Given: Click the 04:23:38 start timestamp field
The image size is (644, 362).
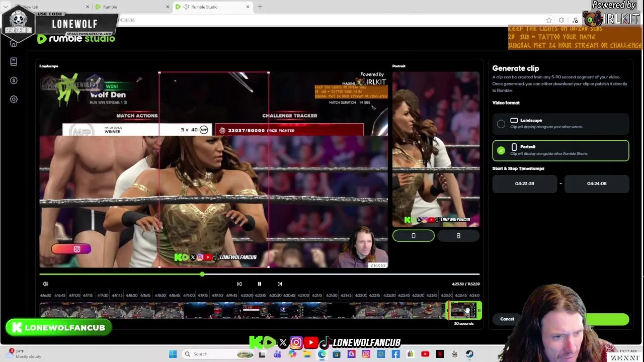Looking at the screenshot, I should tap(524, 184).
